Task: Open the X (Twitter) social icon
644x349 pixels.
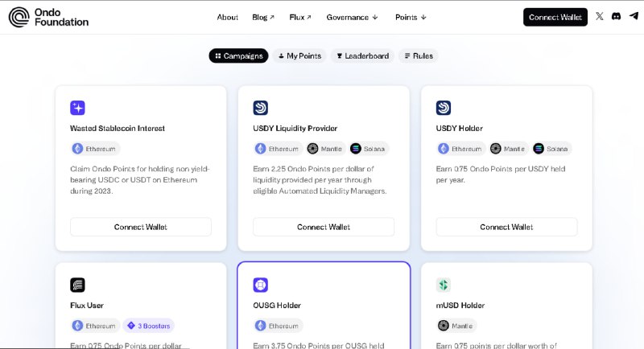Action: (x=600, y=17)
